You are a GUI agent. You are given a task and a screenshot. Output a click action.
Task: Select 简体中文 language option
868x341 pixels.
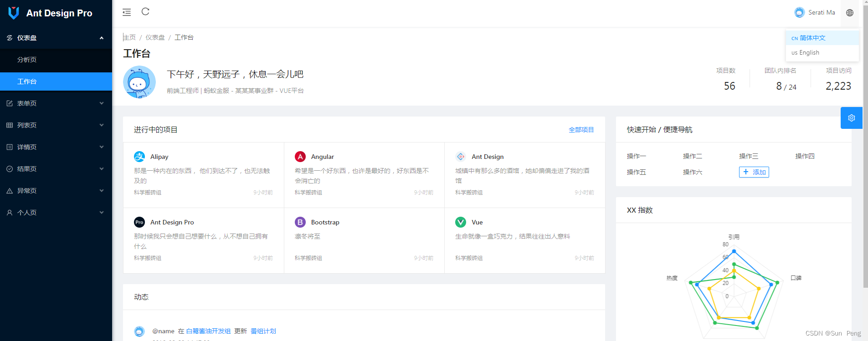[x=822, y=38]
